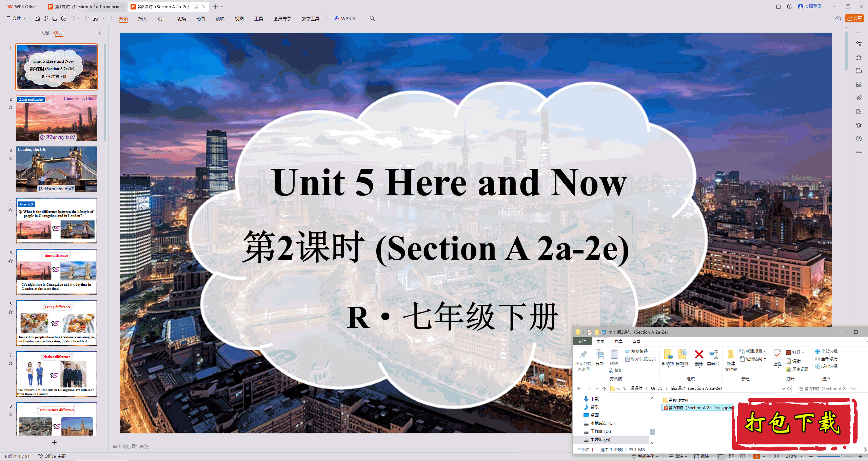The height and width of the screenshot is (461, 868).
Task: Expand the quick access toolbar customize arrow
Action: tap(104, 18)
